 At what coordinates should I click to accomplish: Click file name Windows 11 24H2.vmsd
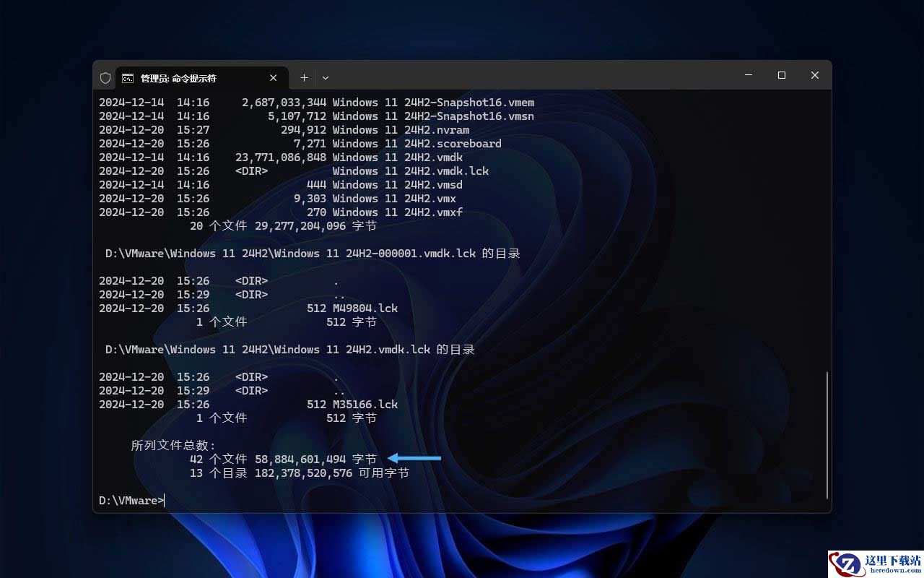[x=398, y=185]
